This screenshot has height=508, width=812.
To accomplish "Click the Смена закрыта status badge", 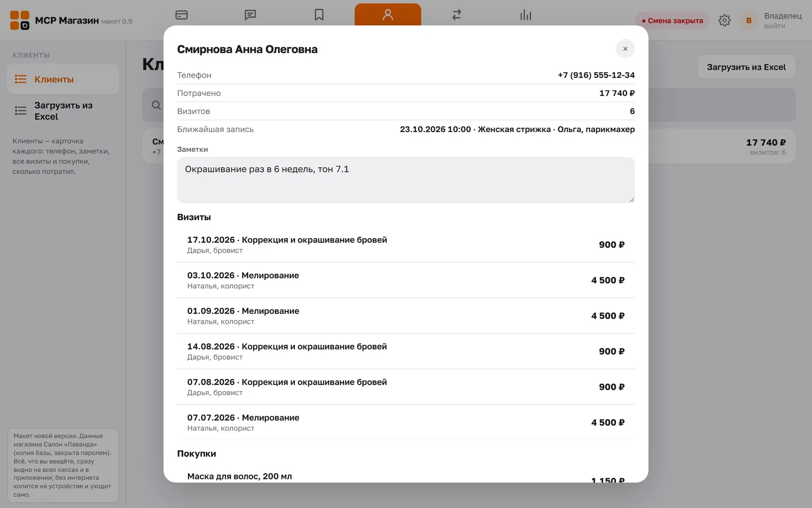I will (x=672, y=20).
